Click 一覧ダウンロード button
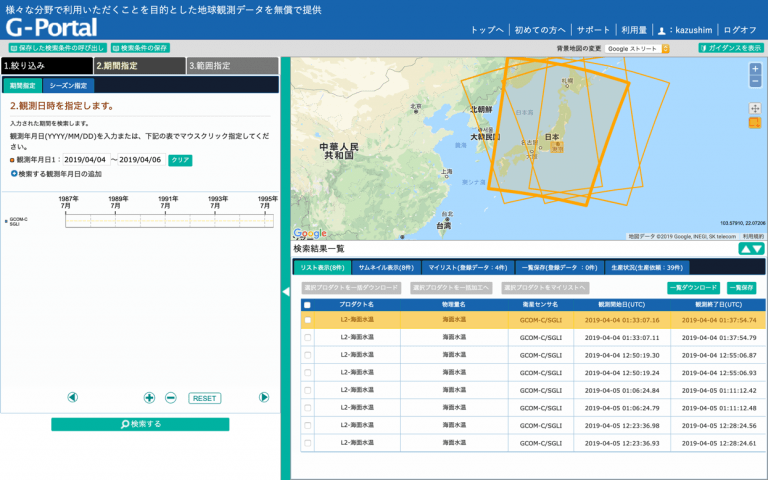768x480 pixels. [x=694, y=288]
